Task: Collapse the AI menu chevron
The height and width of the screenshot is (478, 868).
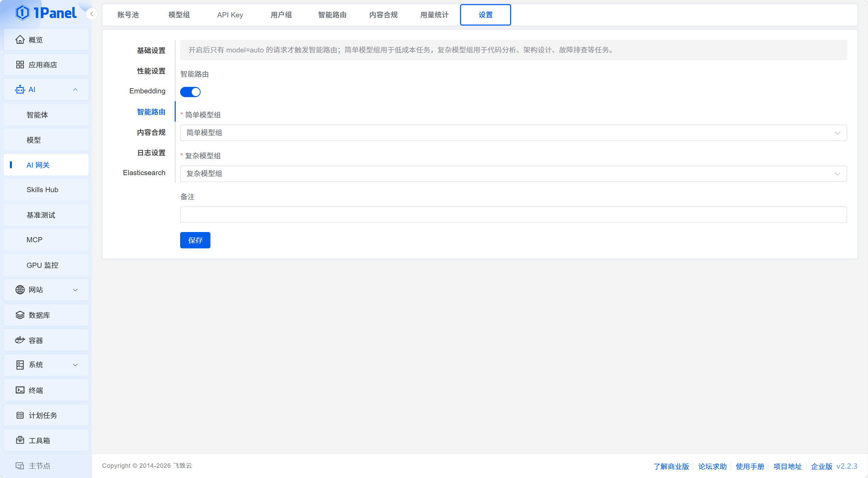Action: [x=75, y=90]
